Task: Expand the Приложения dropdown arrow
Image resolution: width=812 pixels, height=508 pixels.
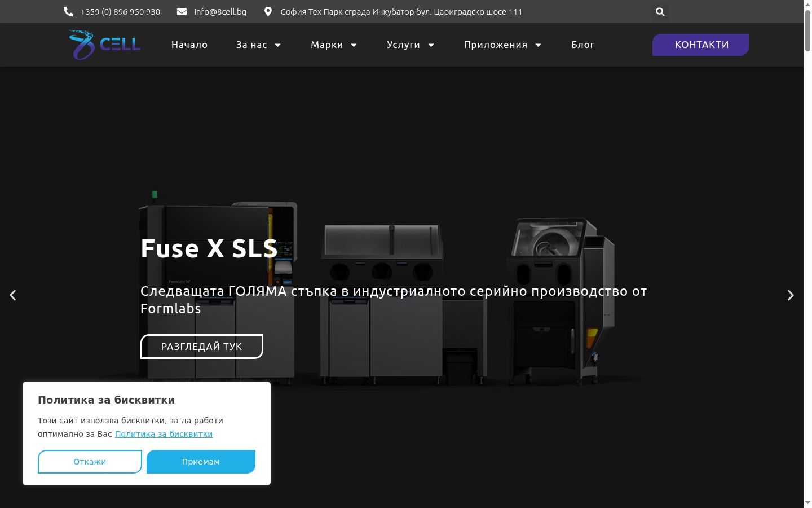Action: [538, 45]
